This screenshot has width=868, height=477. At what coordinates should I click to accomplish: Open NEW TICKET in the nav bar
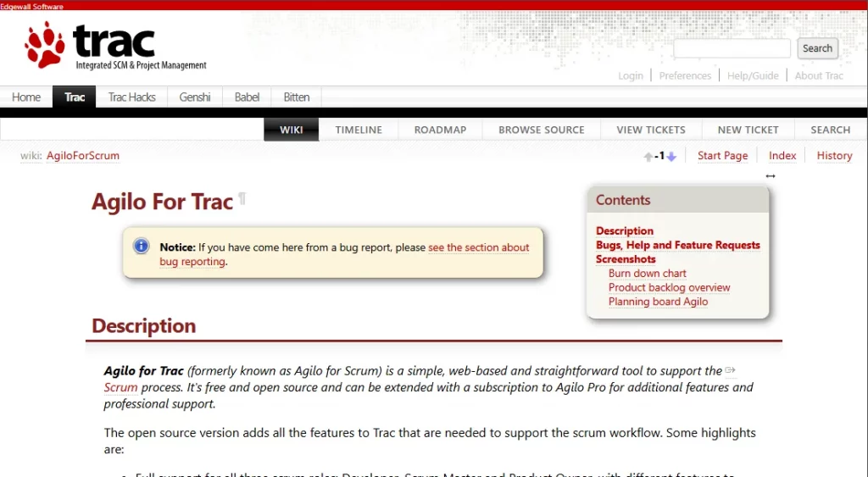[x=748, y=130]
